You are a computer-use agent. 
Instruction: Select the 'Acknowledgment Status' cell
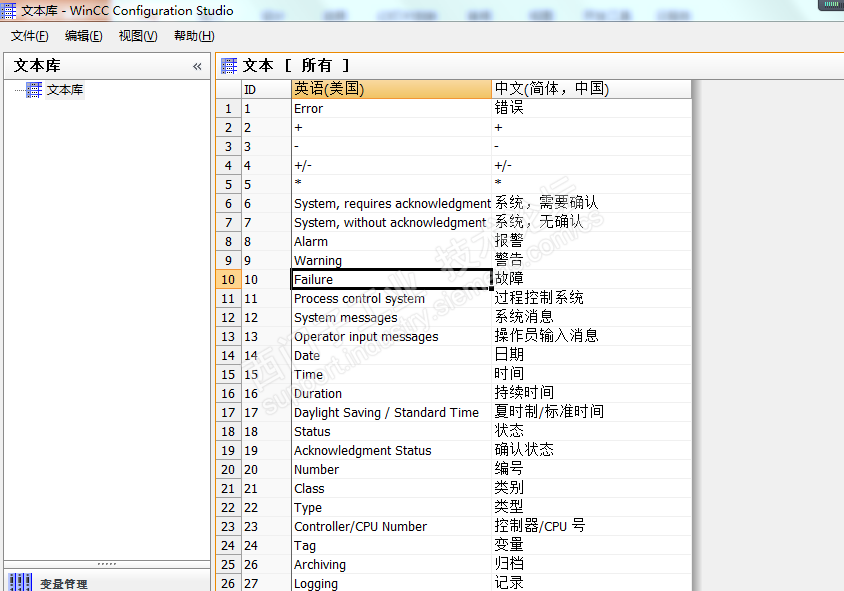(391, 451)
